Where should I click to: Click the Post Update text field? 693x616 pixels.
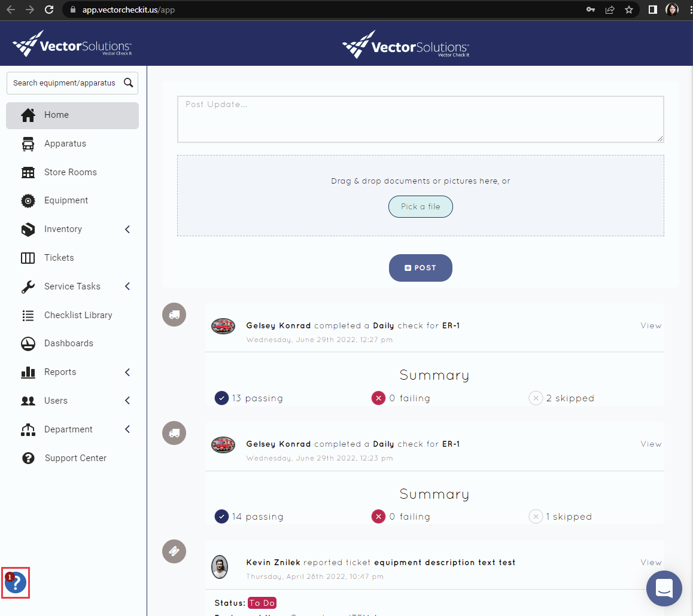421,118
